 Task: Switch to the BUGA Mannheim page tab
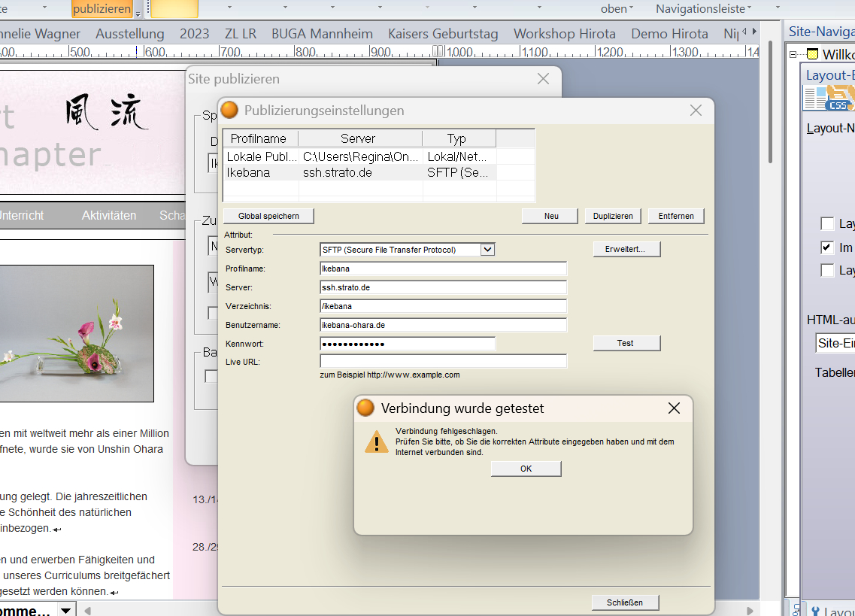point(322,34)
